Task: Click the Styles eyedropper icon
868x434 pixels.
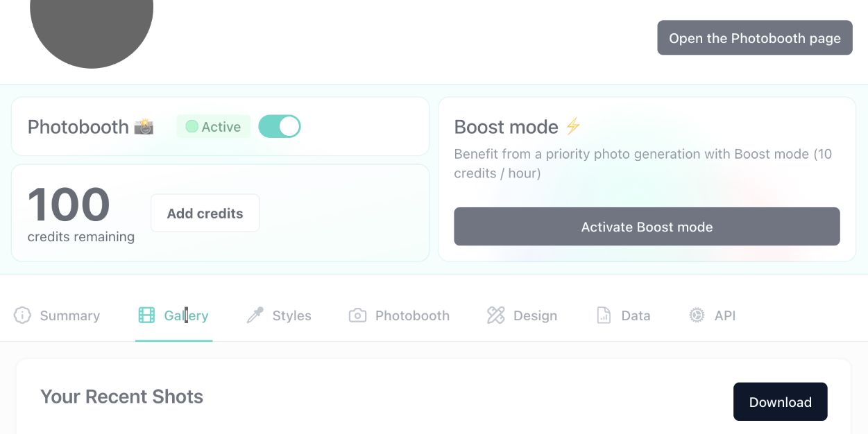Action: 255,315
